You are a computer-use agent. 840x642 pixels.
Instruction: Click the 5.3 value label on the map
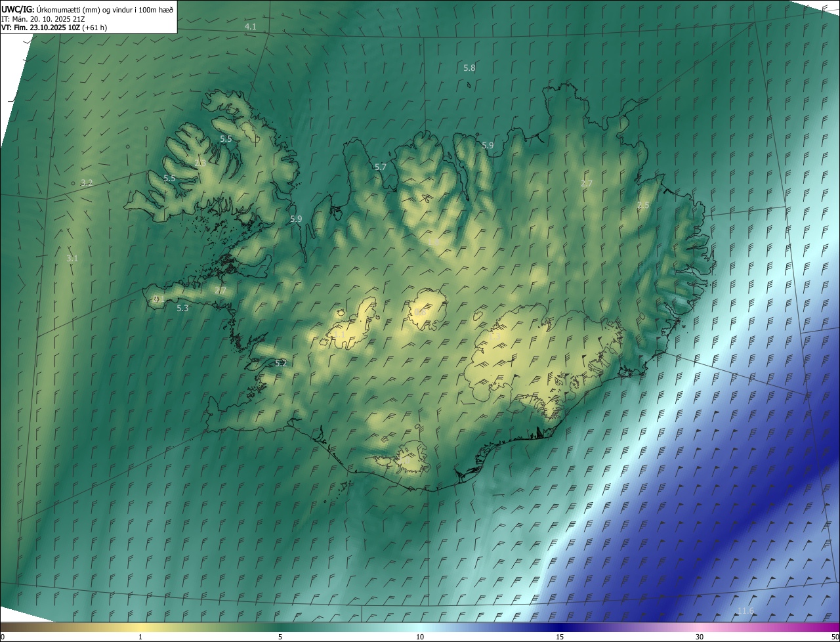[182, 308]
